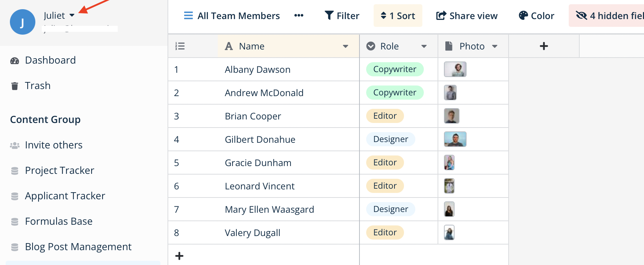Open the Role field dropdown arrow
The width and height of the screenshot is (644, 265).
pyautogui.click(x=424, y=46)
